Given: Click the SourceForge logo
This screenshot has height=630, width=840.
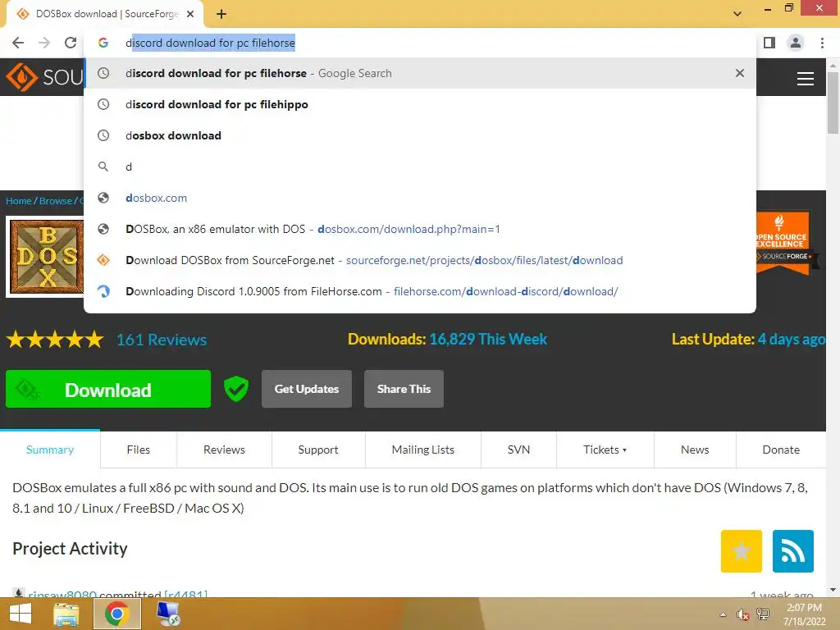Looking at the screenshot, I should point(44,77).
